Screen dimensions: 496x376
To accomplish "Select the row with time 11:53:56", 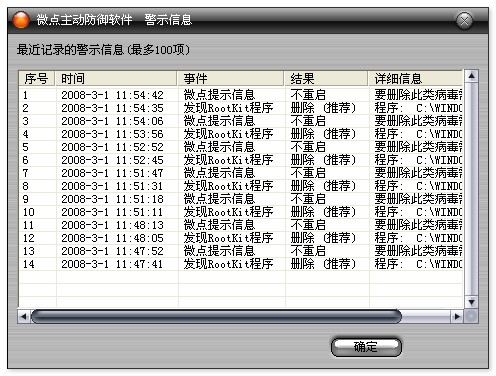I will click(241, 134).
